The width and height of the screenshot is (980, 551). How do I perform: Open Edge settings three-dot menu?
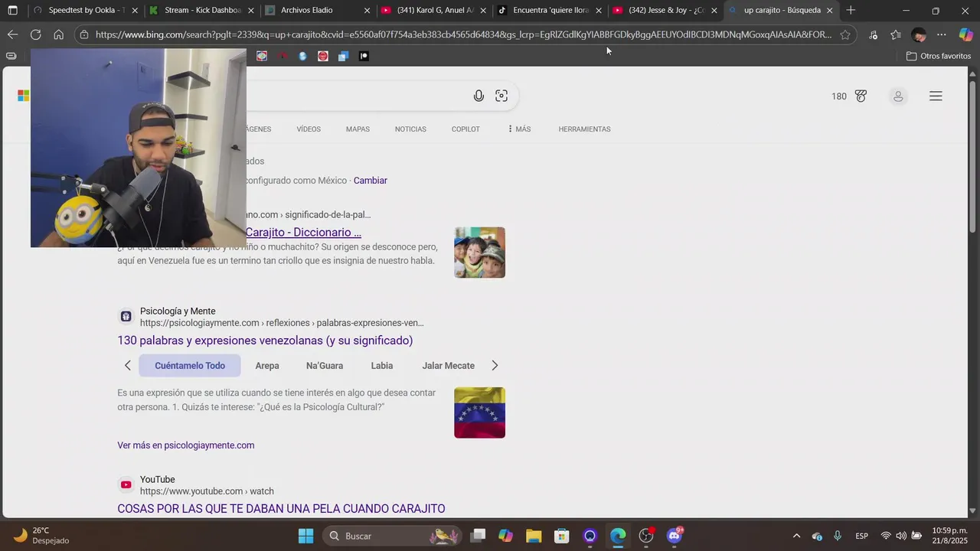coord(942,34)
